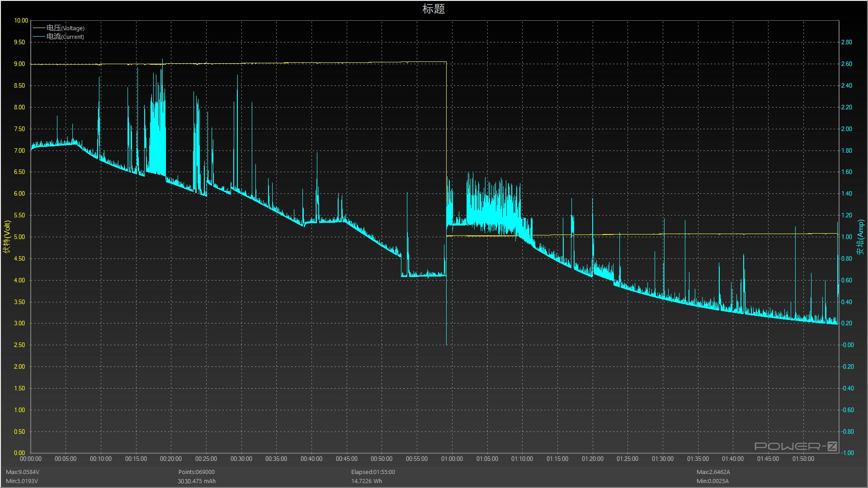Click the 2.60 amp axis tick label
The image size is (868, 488).
click(x=846, y=64)
